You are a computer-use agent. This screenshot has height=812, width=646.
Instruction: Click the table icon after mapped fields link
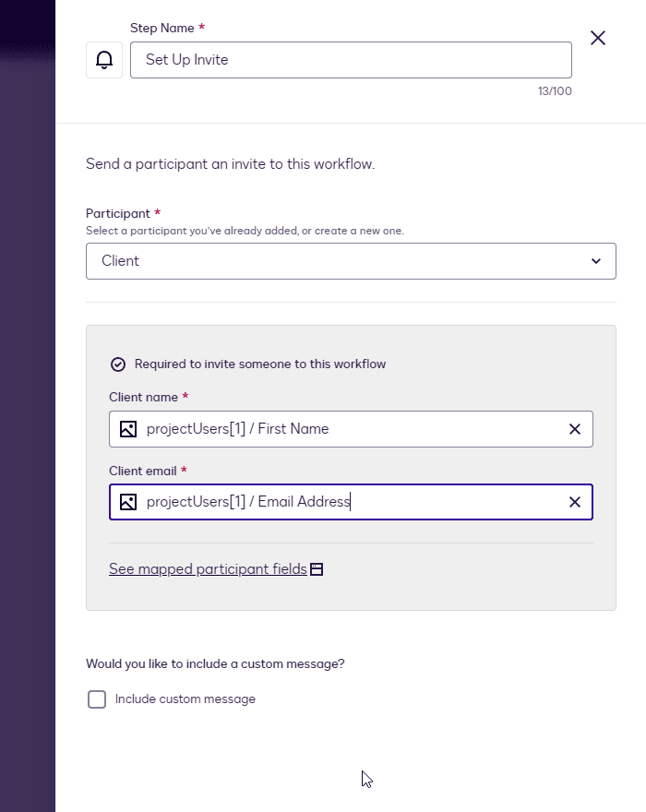tap(317, 569)
